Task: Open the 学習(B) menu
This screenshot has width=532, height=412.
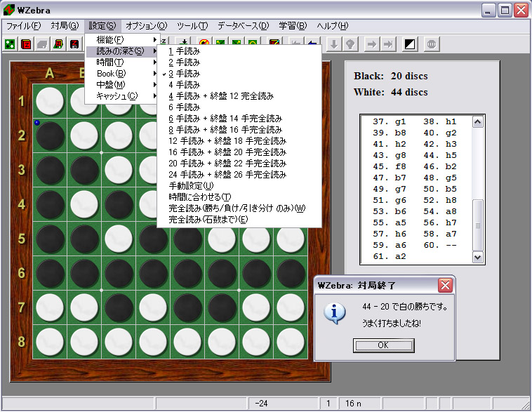Action: (293, 26)
